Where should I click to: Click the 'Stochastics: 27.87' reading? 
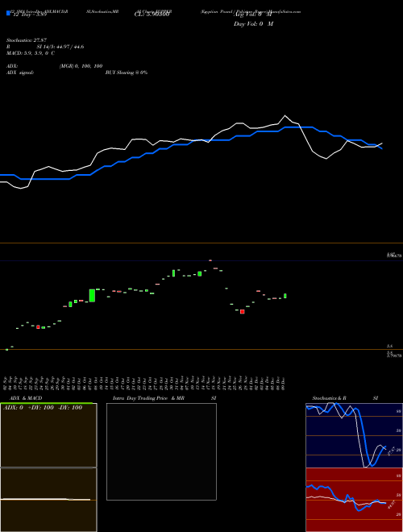[27, 40]
